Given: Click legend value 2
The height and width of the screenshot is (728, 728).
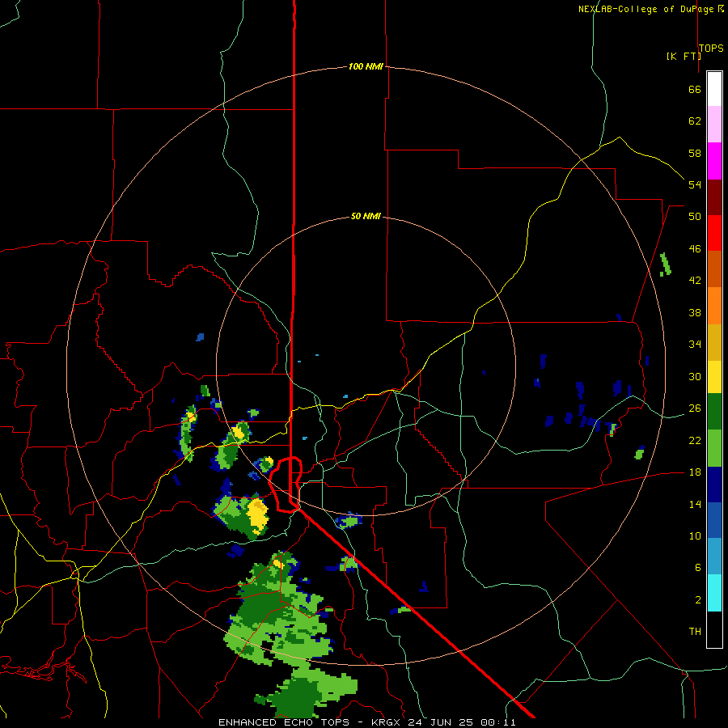Looking at the screenshot, I should coord(697,600).
